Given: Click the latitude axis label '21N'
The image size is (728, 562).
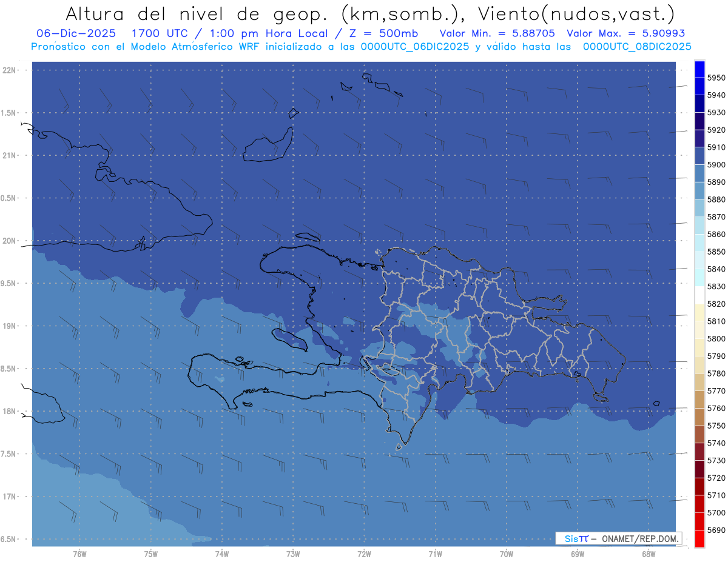Looking at the screenshot, I should click(9, 155).
